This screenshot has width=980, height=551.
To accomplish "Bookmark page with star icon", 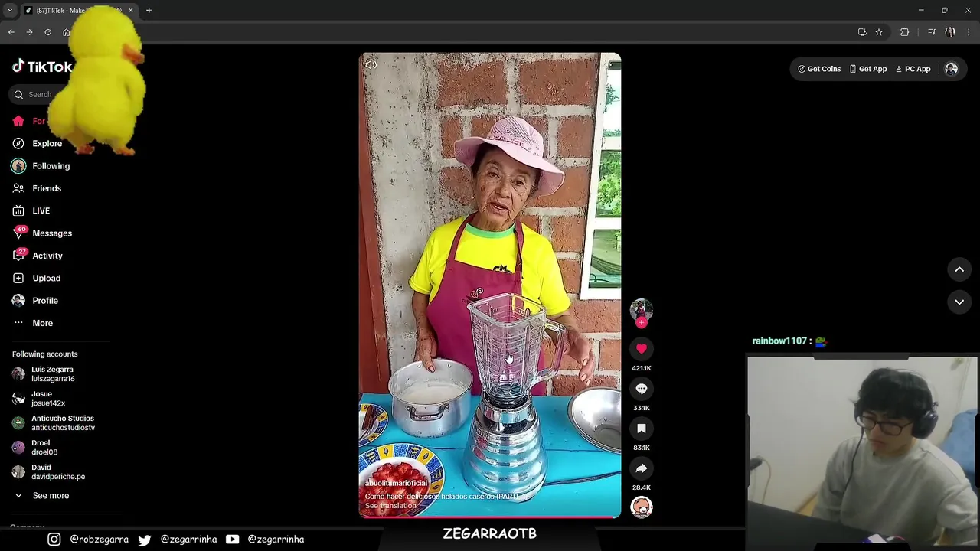I will point(879,32).
